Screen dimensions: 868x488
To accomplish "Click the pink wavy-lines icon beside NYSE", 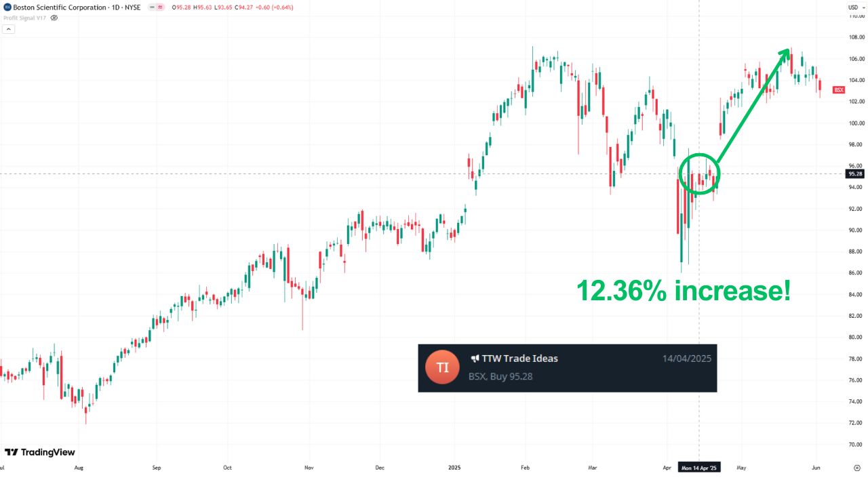I will (159, 7).
